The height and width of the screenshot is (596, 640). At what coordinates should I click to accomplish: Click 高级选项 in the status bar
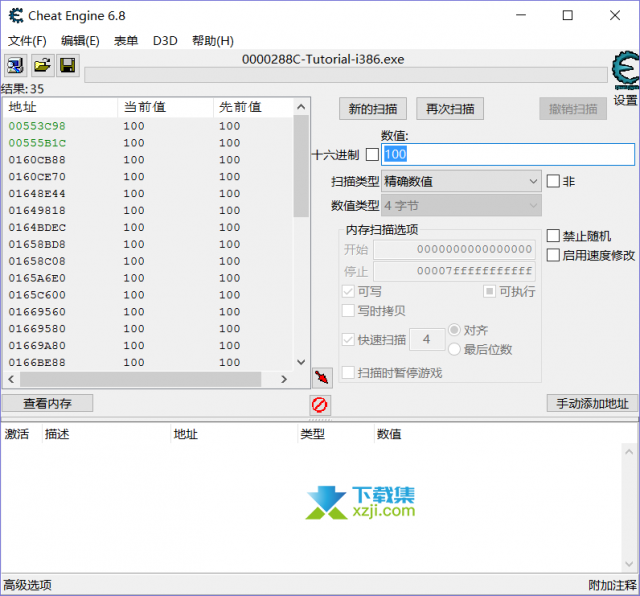tap(27, 585)
